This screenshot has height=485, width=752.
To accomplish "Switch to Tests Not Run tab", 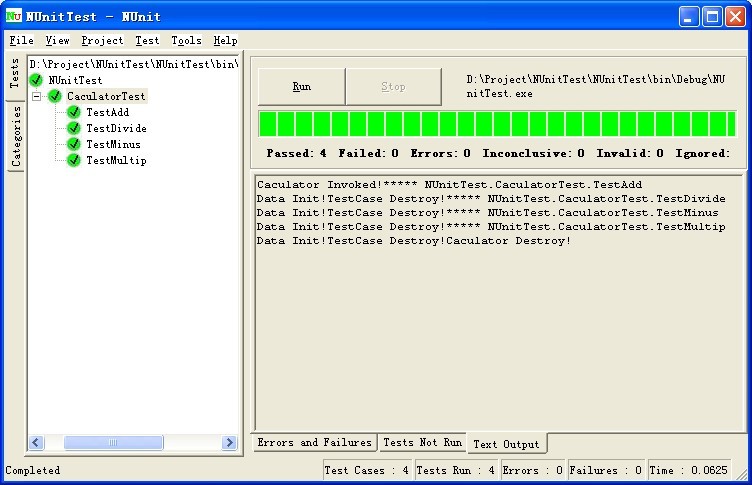I will pyautogui.click(x=422, y=443).
